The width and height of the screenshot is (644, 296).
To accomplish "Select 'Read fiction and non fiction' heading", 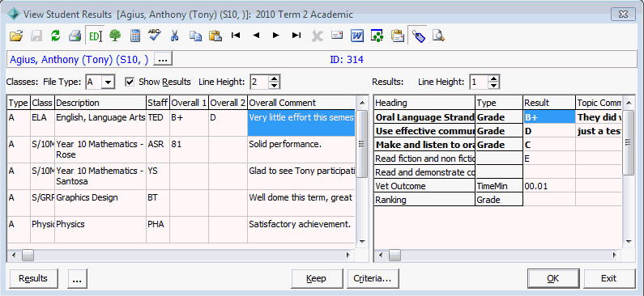I will [x=424, y=159].
